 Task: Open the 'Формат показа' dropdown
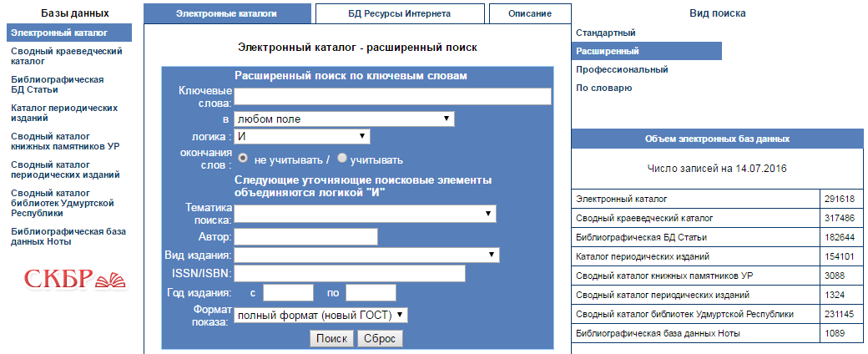pyautogui.click(x=320, y=315)
